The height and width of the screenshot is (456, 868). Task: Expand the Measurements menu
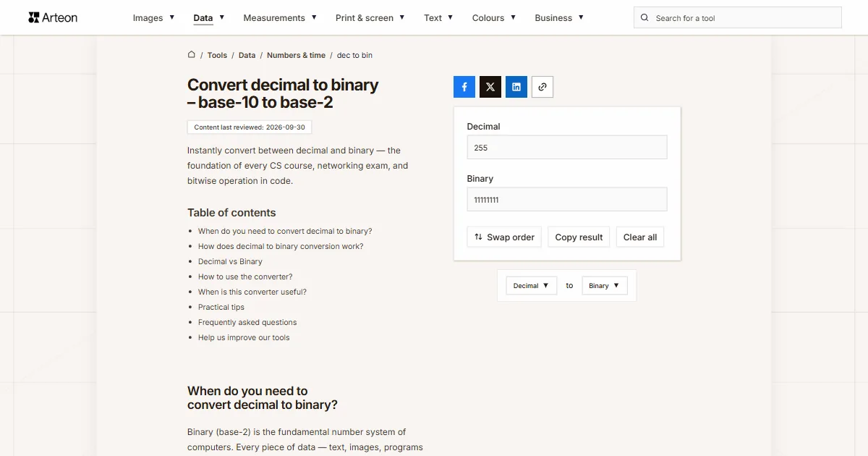click(280, 18)
